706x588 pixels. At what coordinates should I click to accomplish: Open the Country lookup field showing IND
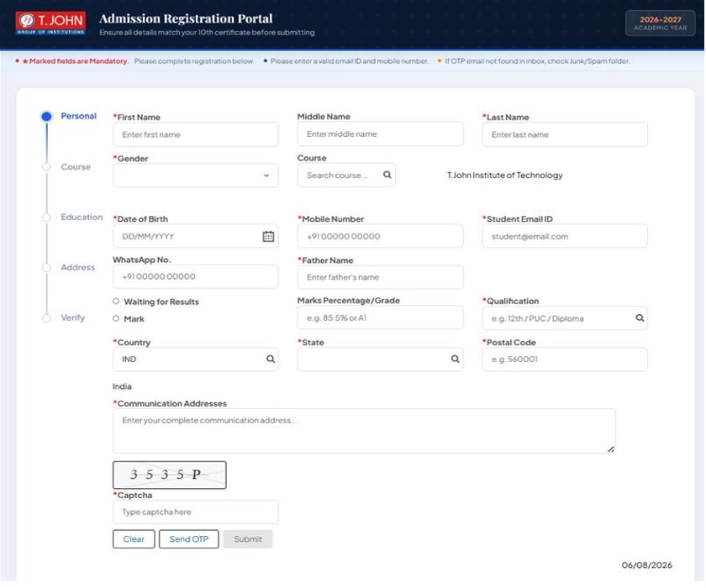pos(195,359)
